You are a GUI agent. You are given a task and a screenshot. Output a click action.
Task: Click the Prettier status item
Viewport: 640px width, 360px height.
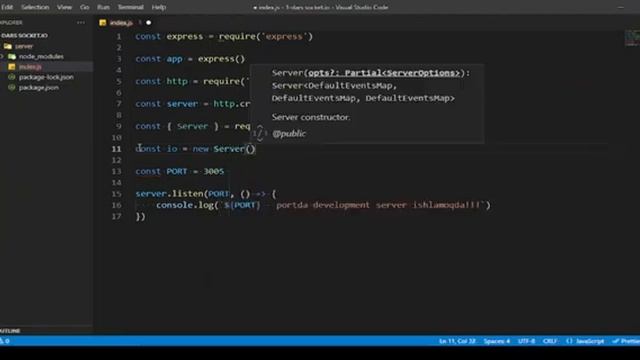626,341
